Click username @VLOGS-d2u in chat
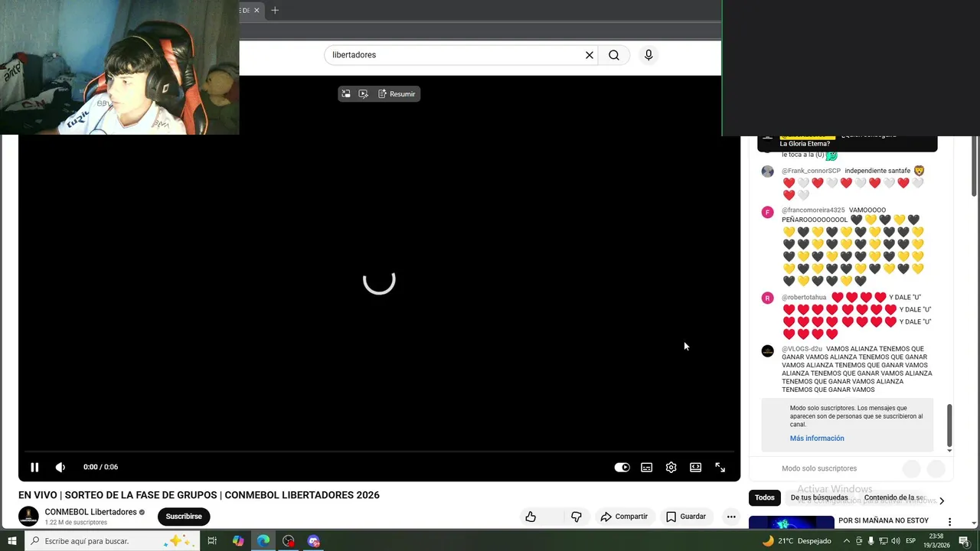980x551 pixels. (802, 349)
